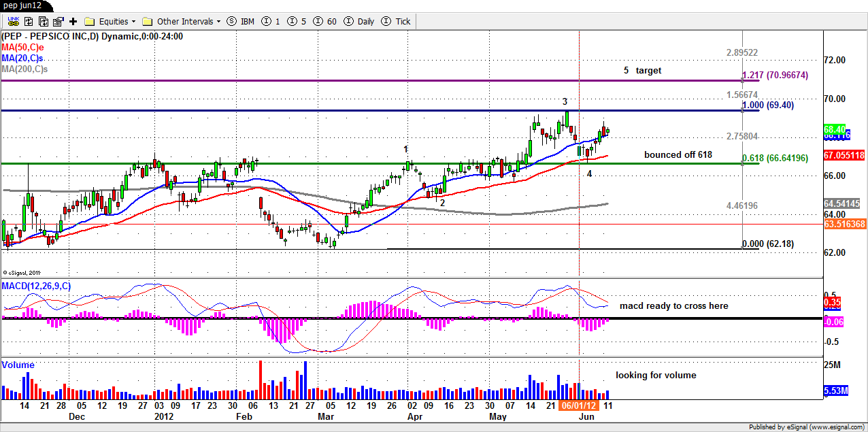Select the IBM symbol shortcut

point(241,21)
